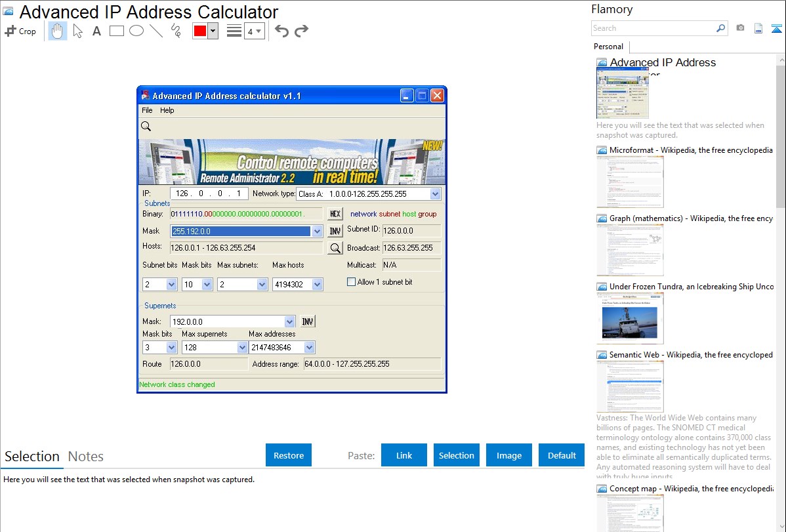Click INV button beside Supernets Mask
The image size is (786, 532).
[x=308, y=322]
